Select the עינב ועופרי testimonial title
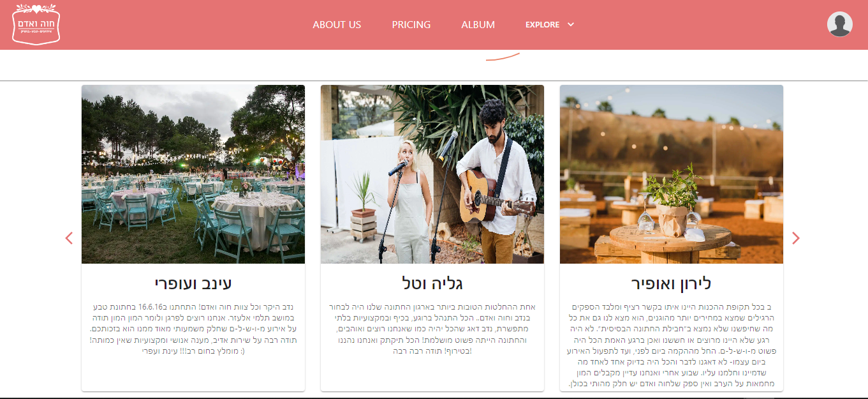 [193, 283]
